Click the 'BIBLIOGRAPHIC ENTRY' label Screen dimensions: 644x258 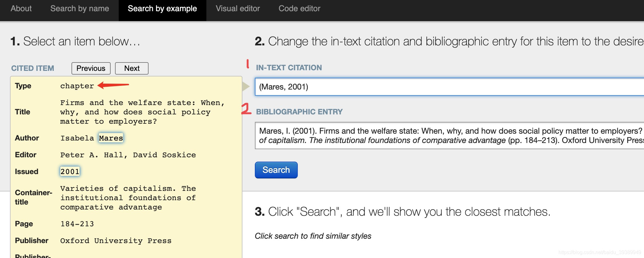click(x=299, y=112)
